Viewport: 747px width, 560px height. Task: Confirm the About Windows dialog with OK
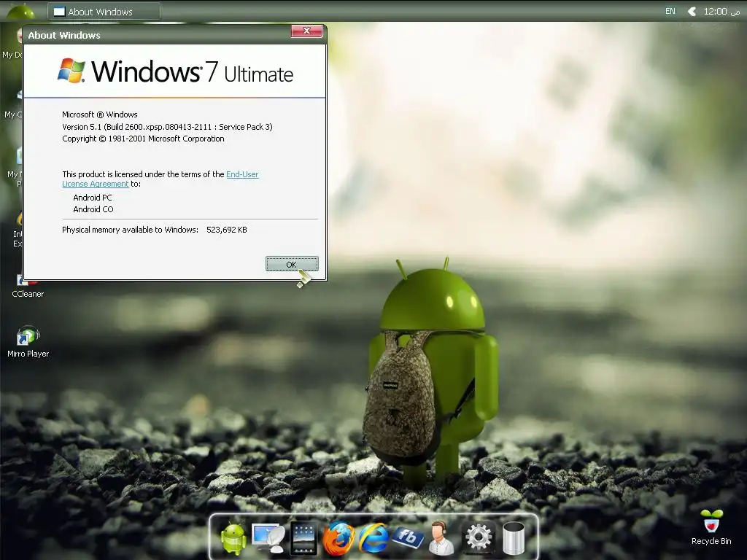(292, 264)
